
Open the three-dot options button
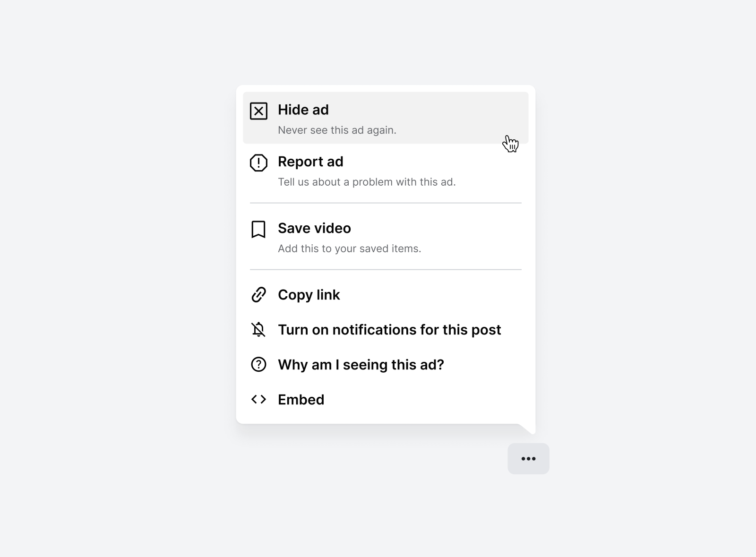click(528, 458)
